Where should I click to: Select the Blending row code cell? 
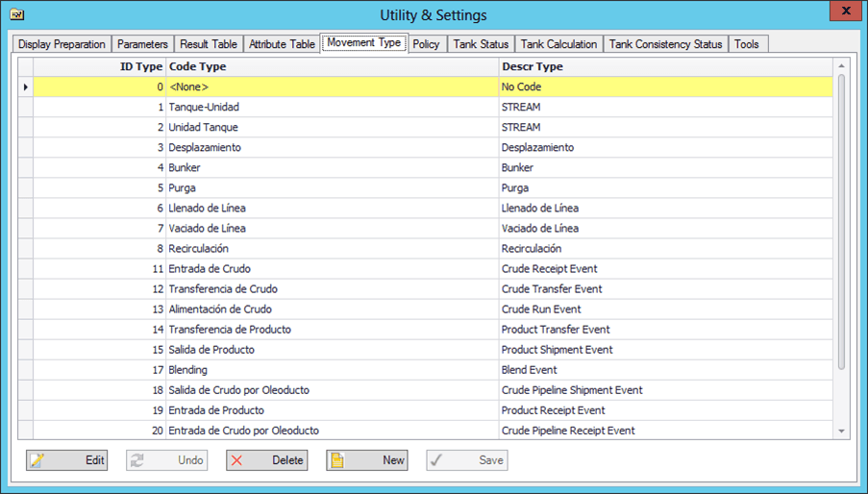click(x=332, y=370)
